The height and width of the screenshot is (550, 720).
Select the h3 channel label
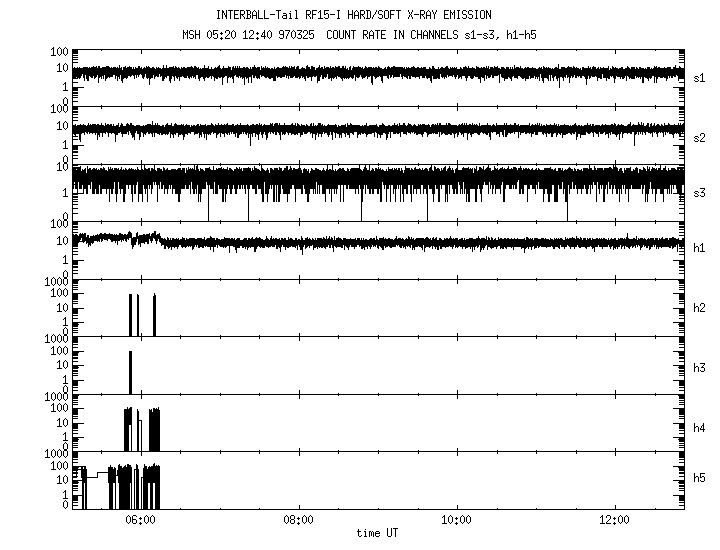pos(700,368)
